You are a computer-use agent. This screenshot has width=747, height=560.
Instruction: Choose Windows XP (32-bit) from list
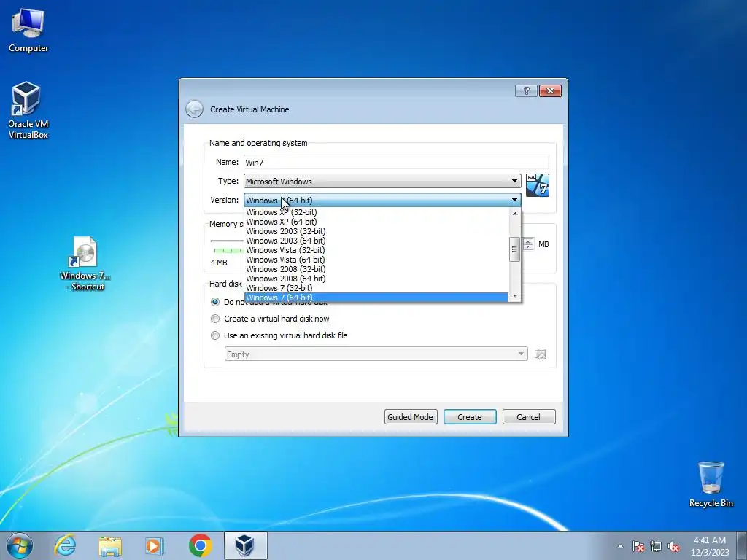376,212
